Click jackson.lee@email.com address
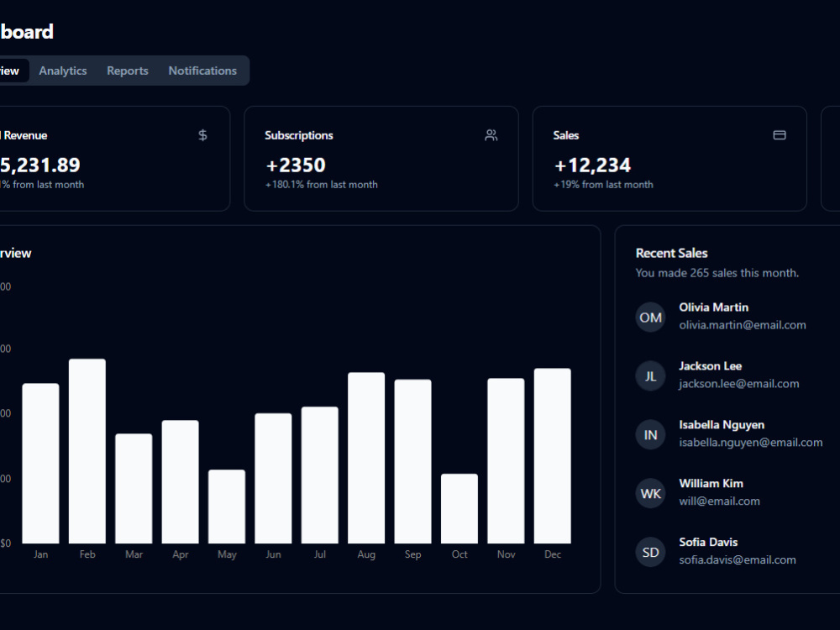 pyautogui.click(x=738, y=384)
